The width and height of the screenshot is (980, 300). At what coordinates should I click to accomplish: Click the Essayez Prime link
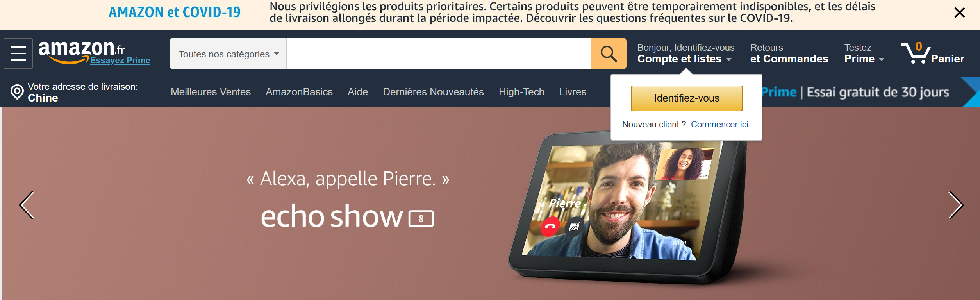(x=120, y=60)
